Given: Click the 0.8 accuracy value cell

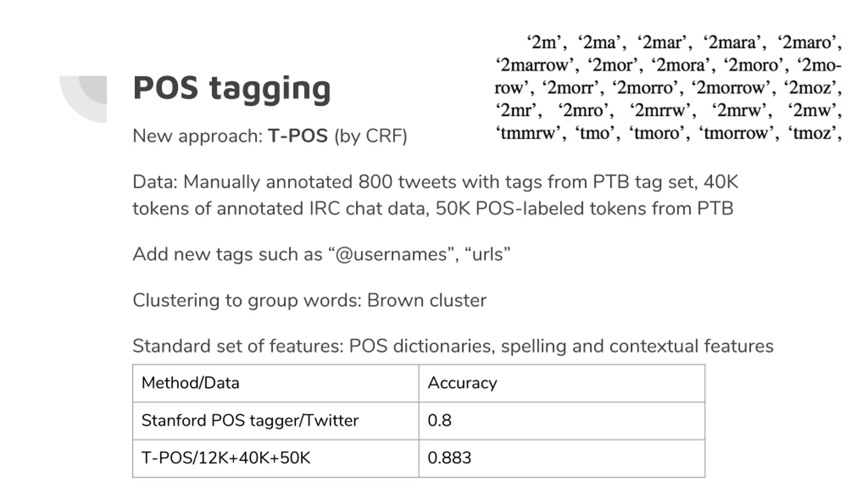Looking at the screenshot, I should point(562,421).
